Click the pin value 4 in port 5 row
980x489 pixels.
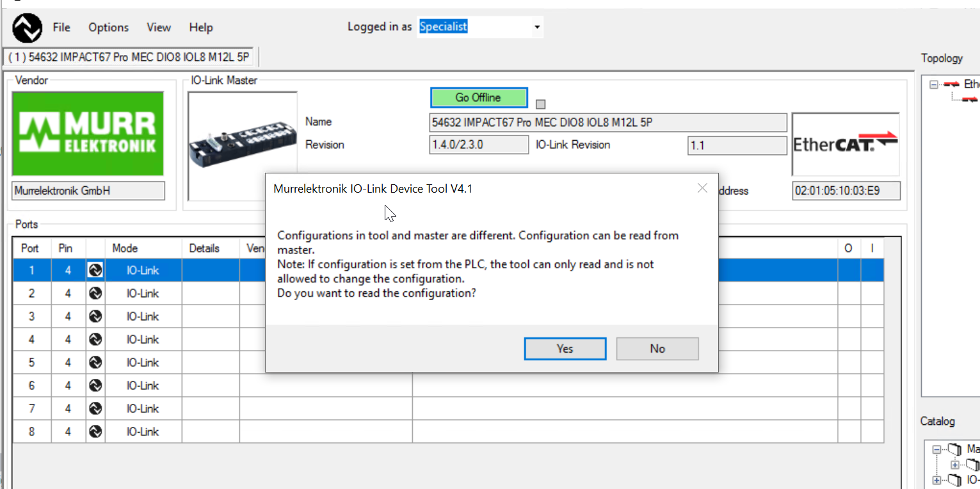point(68,362)
